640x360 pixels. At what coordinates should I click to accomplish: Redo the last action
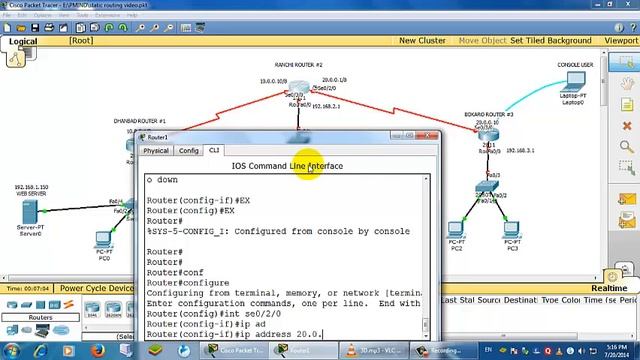[123, 28]
